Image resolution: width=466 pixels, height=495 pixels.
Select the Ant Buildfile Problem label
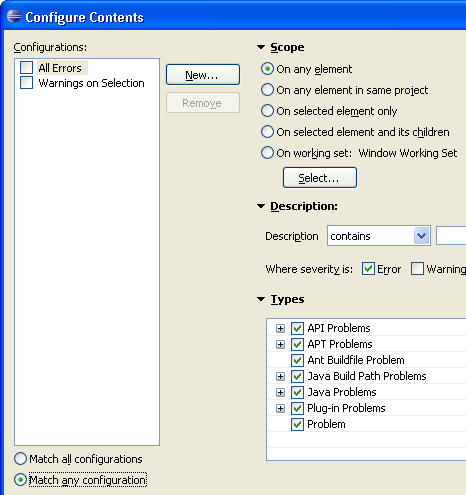coord(356,360)
